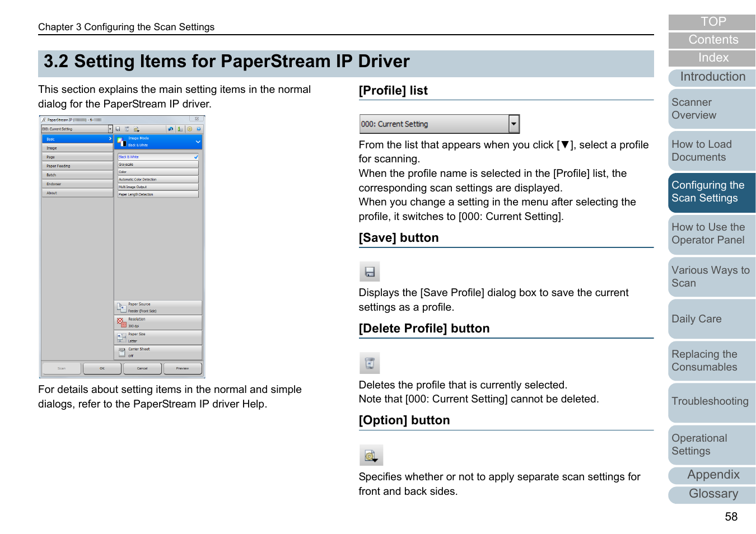Click the PaperStream IP dialog thumbnail title bar
Viewport: 756px width, 534px height.
click(x=122, y=119)
